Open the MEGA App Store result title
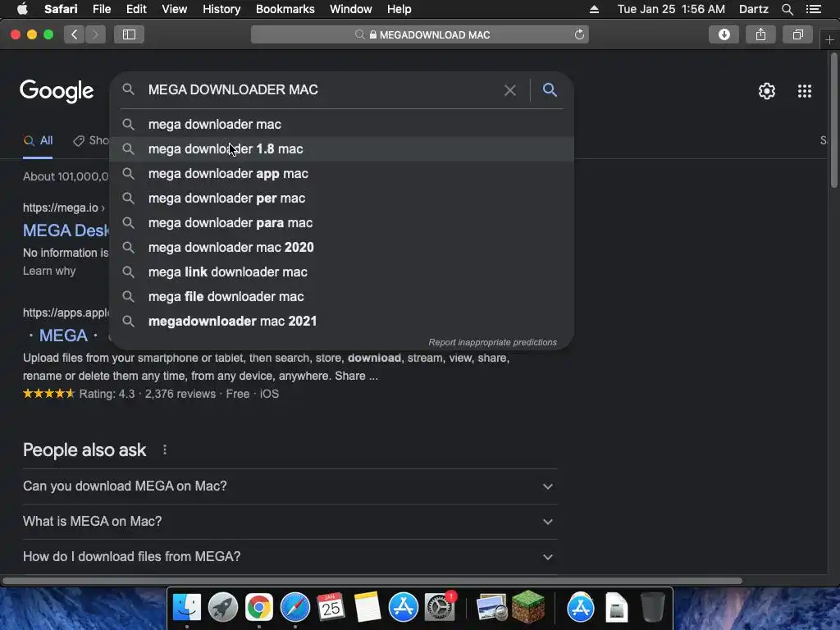The width and height of the screenshot is (840, 630). click(63, 336)
